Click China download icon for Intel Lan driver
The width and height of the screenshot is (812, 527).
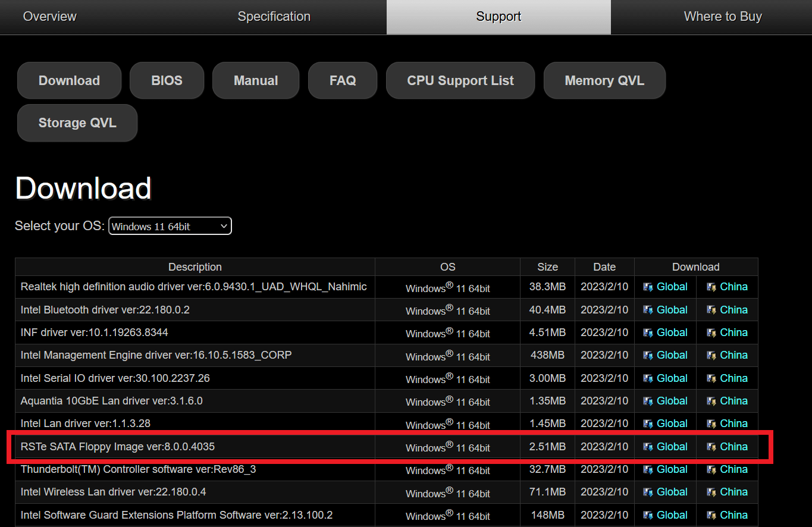click(x=711, y=424)
